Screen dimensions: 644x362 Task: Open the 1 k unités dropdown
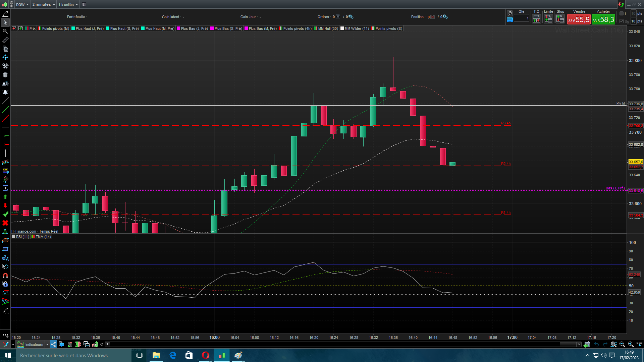coord(68,4)
